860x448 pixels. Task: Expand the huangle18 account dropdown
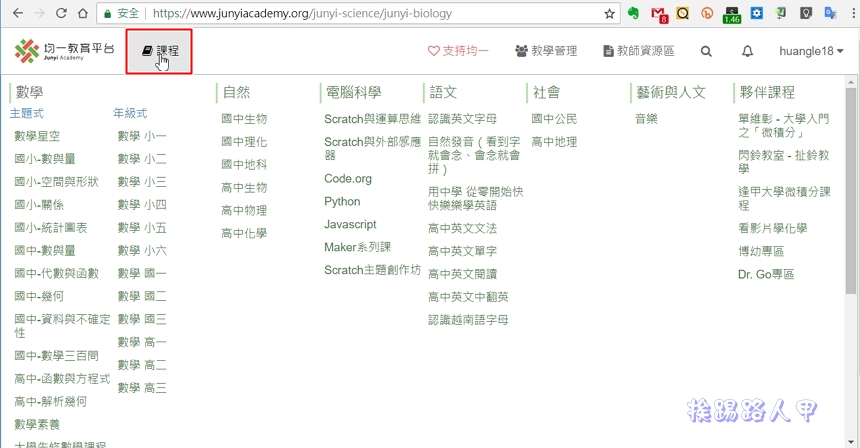click(811, 51)
